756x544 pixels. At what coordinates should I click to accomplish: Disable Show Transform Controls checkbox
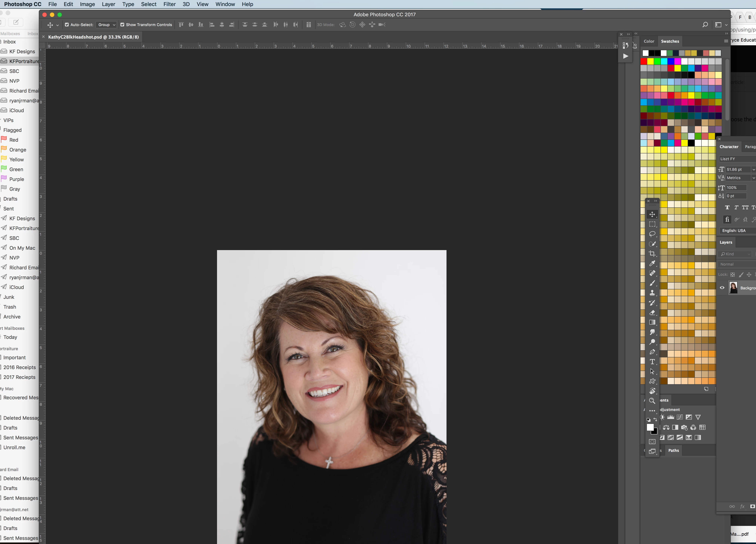click(x=122, y=25)
